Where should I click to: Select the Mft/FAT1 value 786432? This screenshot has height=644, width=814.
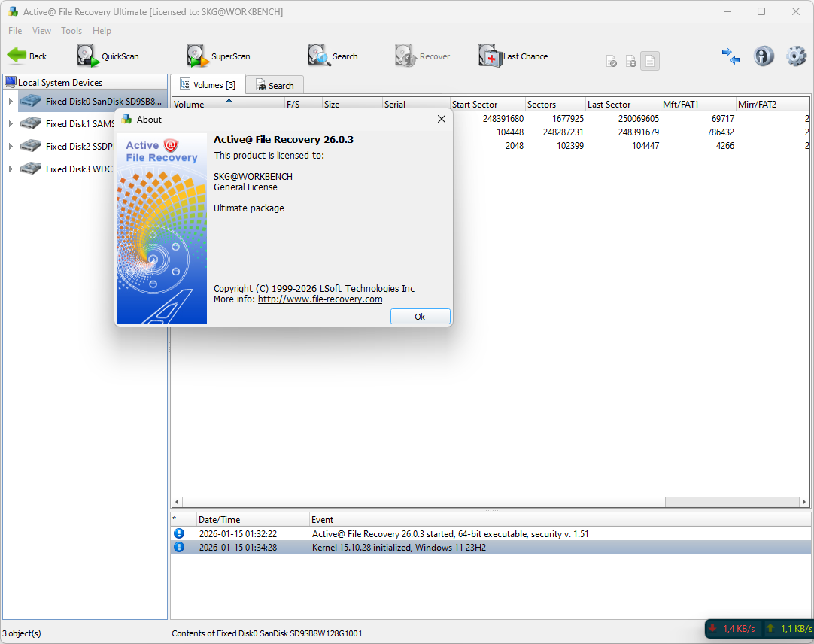coord(721,132)
